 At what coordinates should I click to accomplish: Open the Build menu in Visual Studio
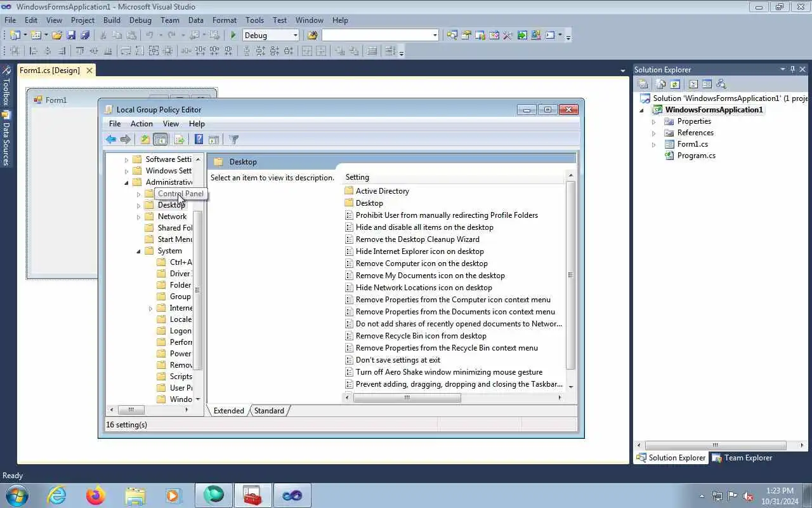112,20
